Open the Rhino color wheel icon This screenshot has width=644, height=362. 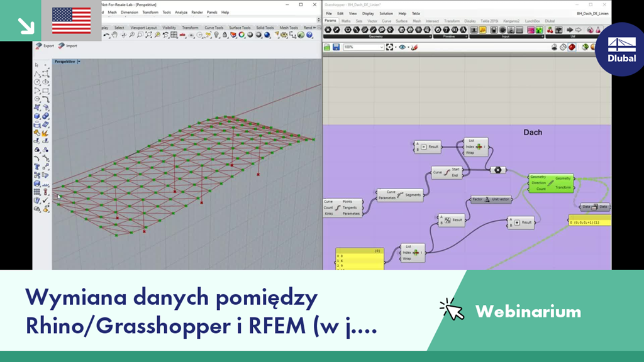click(x=241, y=35)
